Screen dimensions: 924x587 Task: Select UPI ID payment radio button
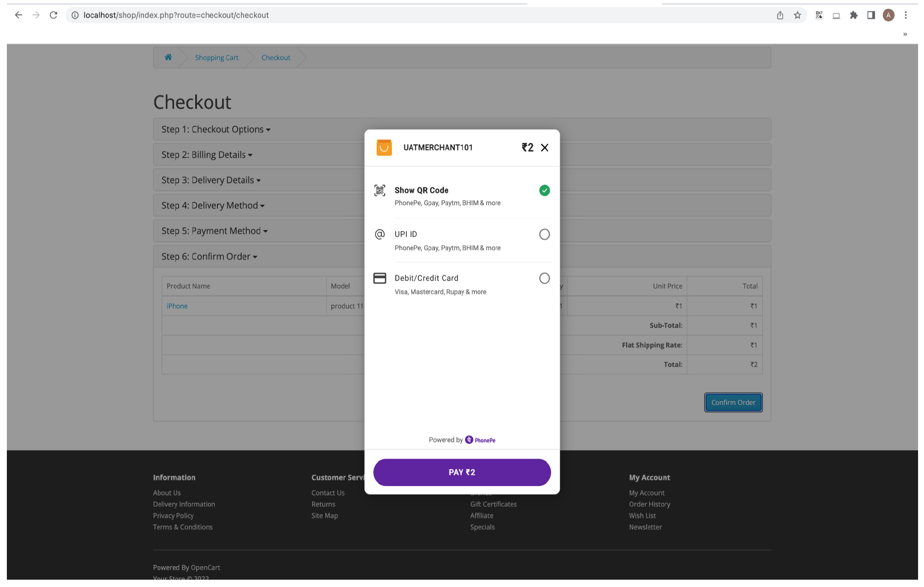544,235
